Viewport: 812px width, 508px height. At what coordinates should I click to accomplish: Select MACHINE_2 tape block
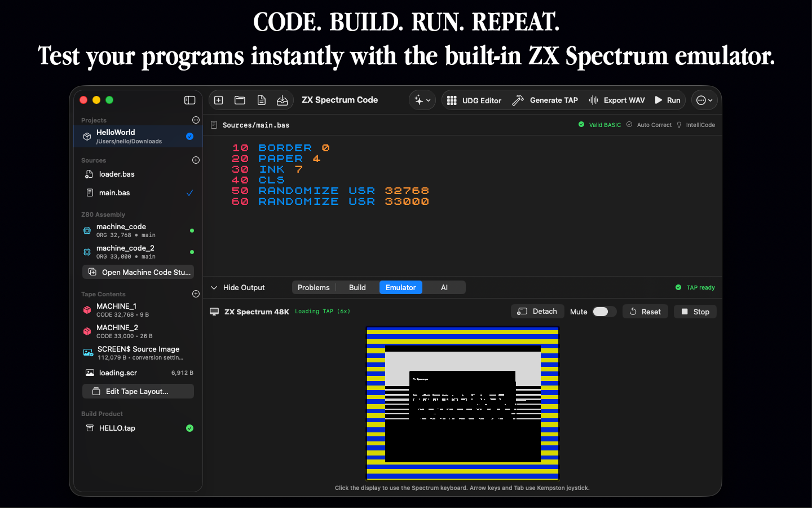click(x=138, y=331)
